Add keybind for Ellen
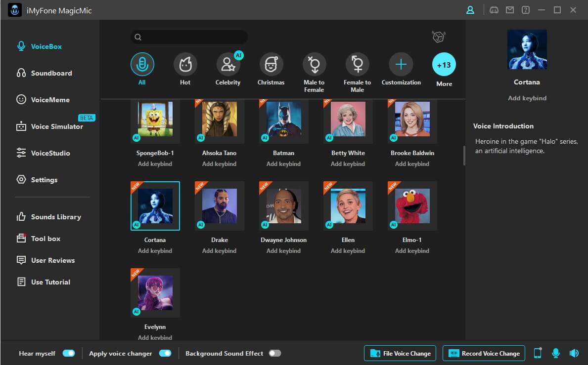Screen dimensions: 588x365 click(348, 251)
